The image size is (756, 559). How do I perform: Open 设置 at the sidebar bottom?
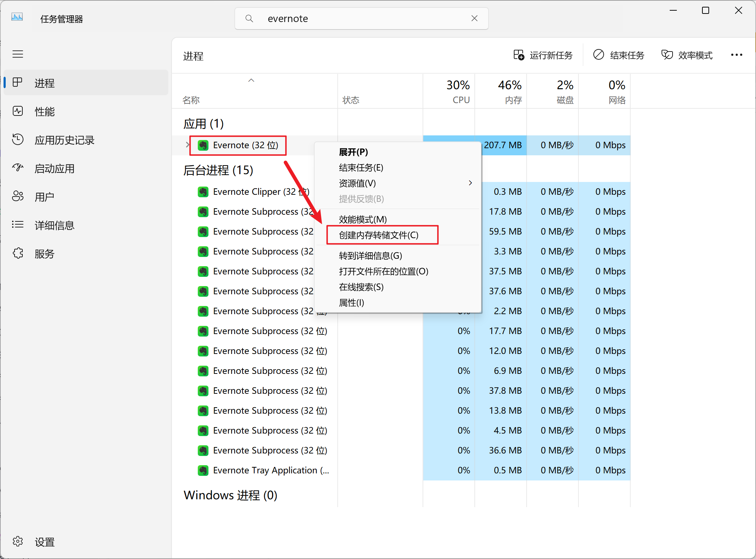[86, 542]
